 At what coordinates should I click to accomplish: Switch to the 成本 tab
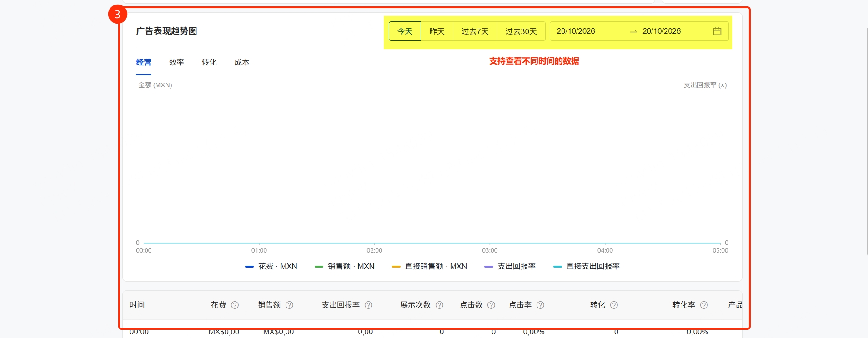[242, 62]
